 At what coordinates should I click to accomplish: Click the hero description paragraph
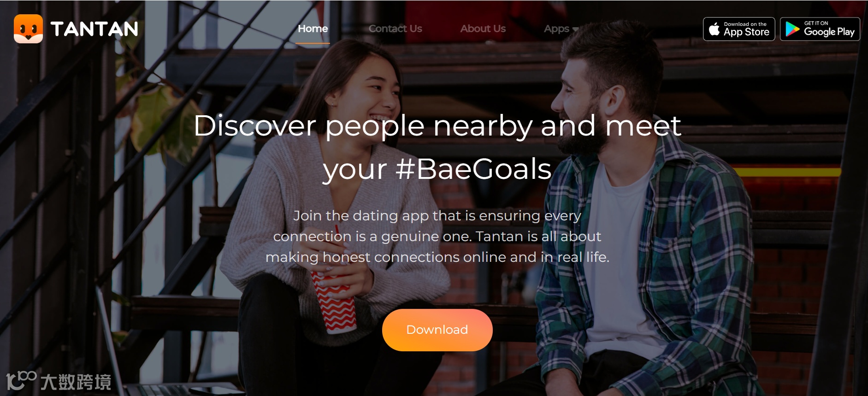(x=437, y=236)
